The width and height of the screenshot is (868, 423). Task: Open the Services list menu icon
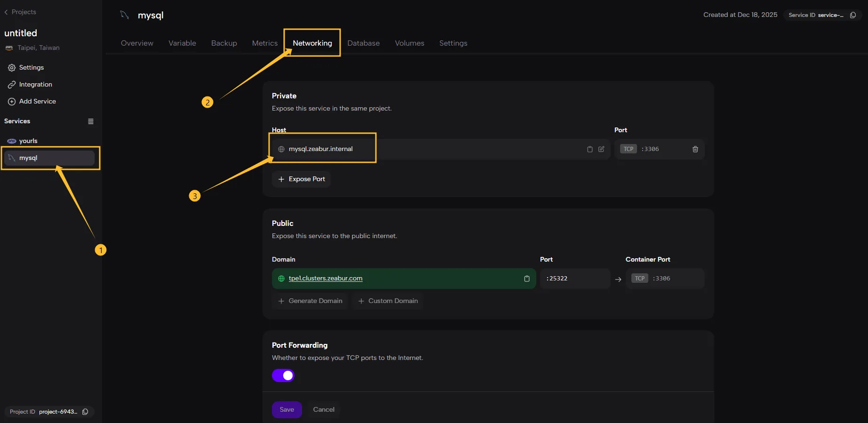point(91,121)
